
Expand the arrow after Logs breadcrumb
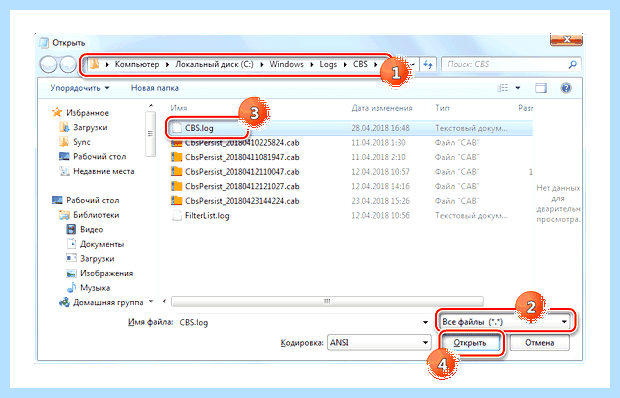click(345, 64)
